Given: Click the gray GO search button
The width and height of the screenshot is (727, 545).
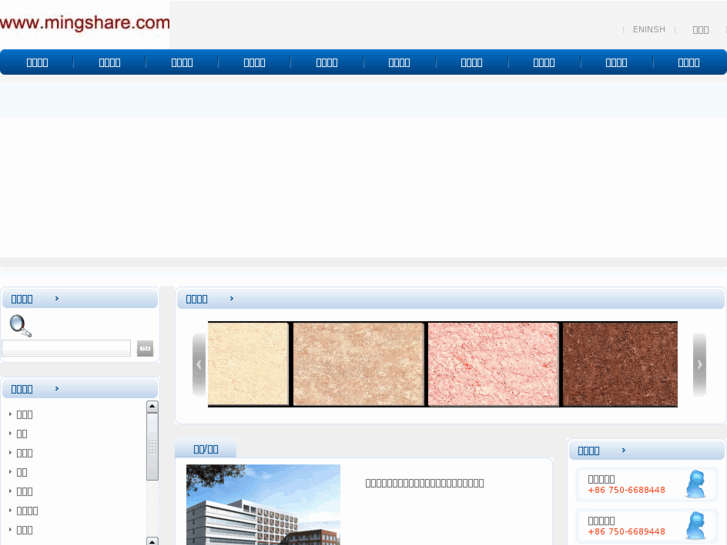Looking at the screenshot, I should 145,348.
